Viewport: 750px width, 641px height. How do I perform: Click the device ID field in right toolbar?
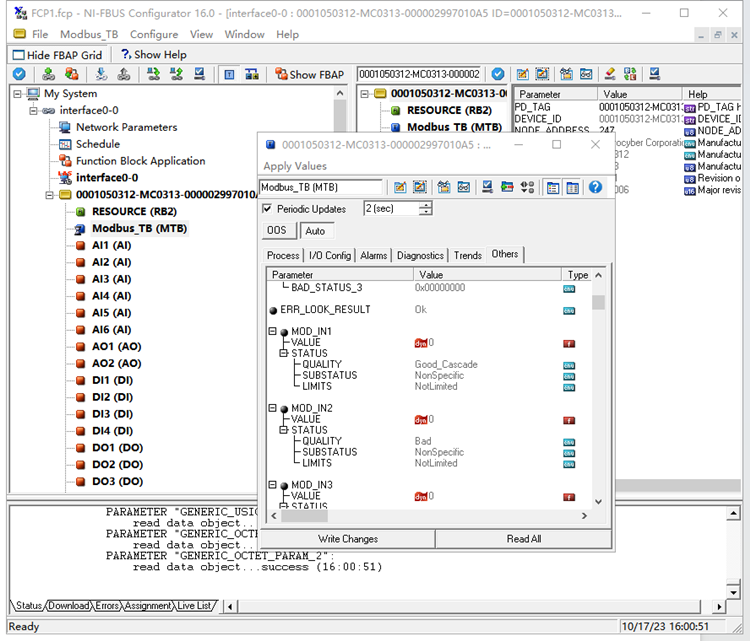[x=419, y=74]
